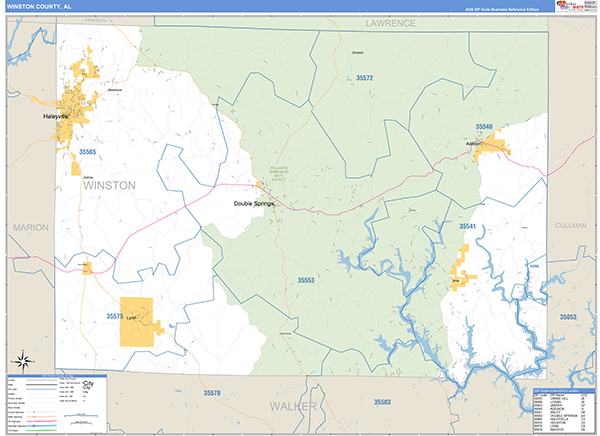Select the LAWRENCE county label

[390, 23]
